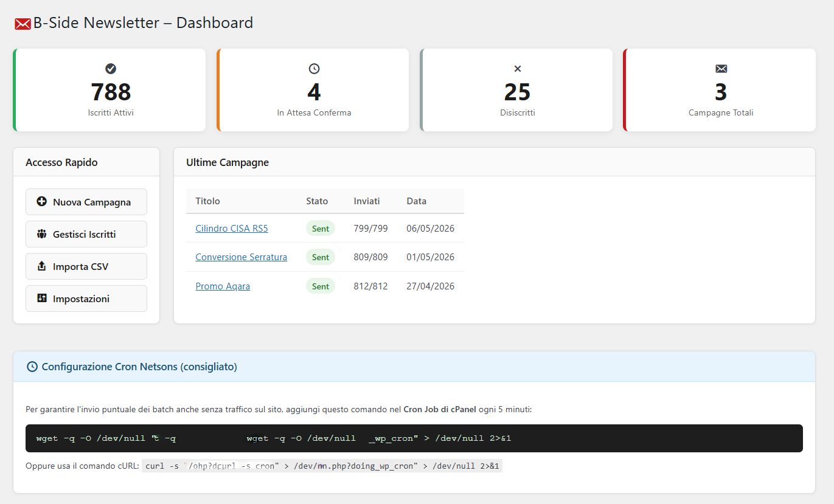
Task: Click the Sent badge for Conversione Serratura
Action: click(x=321, y=257)
